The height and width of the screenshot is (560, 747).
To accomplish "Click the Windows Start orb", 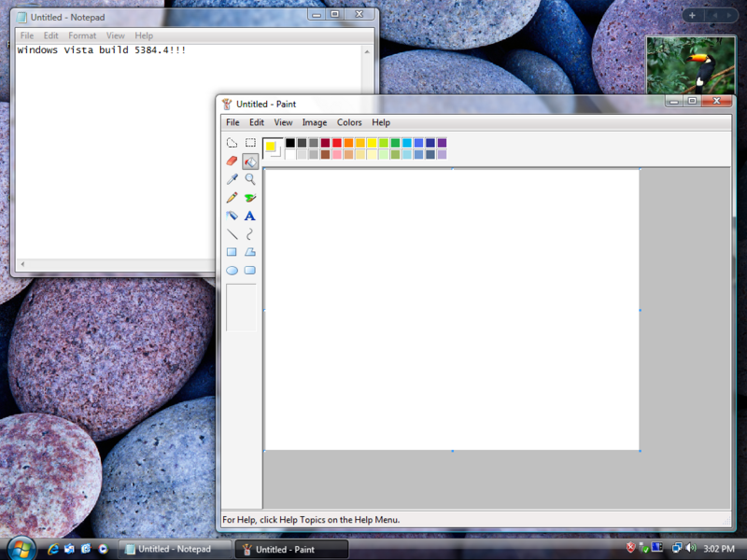I will point(21,548).
